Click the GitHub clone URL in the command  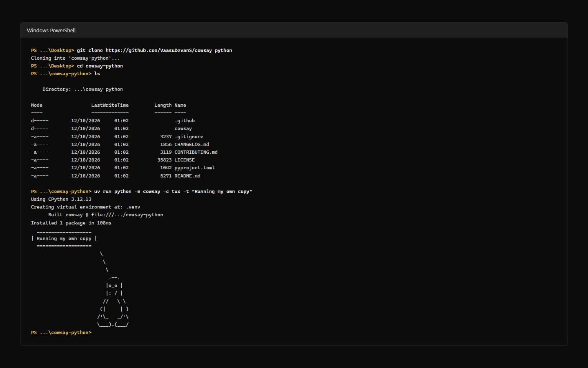pyautogui.click(x=169, y=50)
